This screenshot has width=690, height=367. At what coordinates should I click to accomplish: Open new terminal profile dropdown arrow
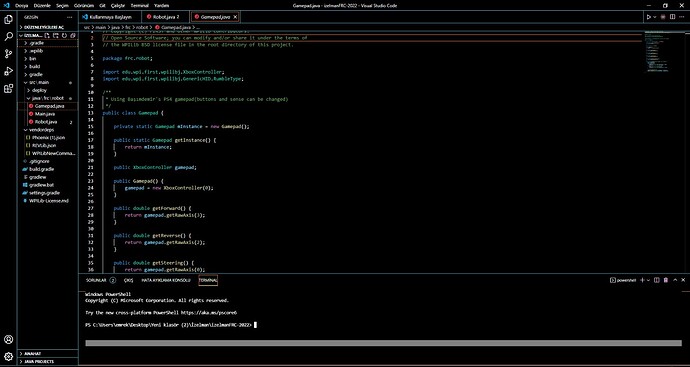pyautogui.click(x=649, y=280)
